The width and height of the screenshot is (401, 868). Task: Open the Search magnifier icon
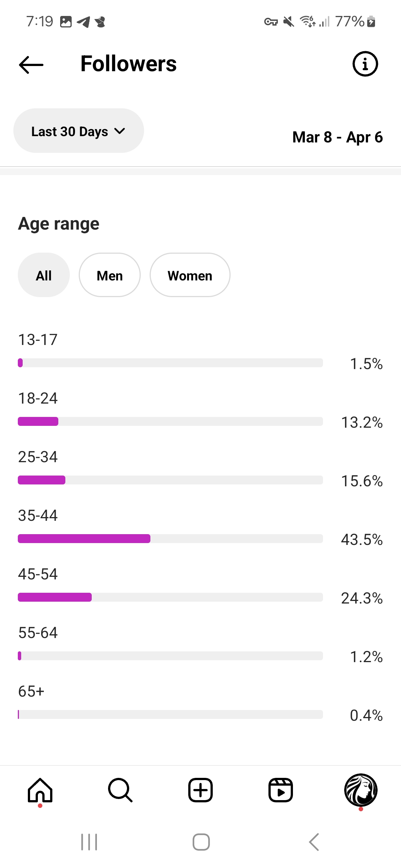(120, 790)
